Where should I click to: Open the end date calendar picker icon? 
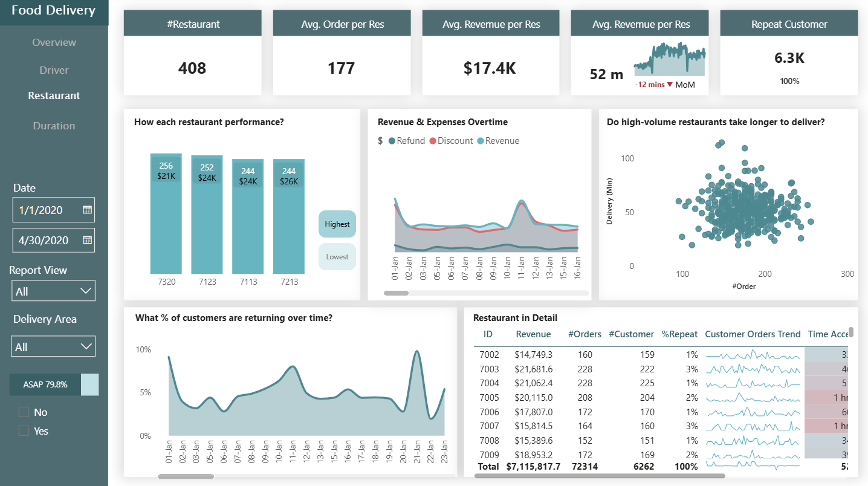click(87, 240)
